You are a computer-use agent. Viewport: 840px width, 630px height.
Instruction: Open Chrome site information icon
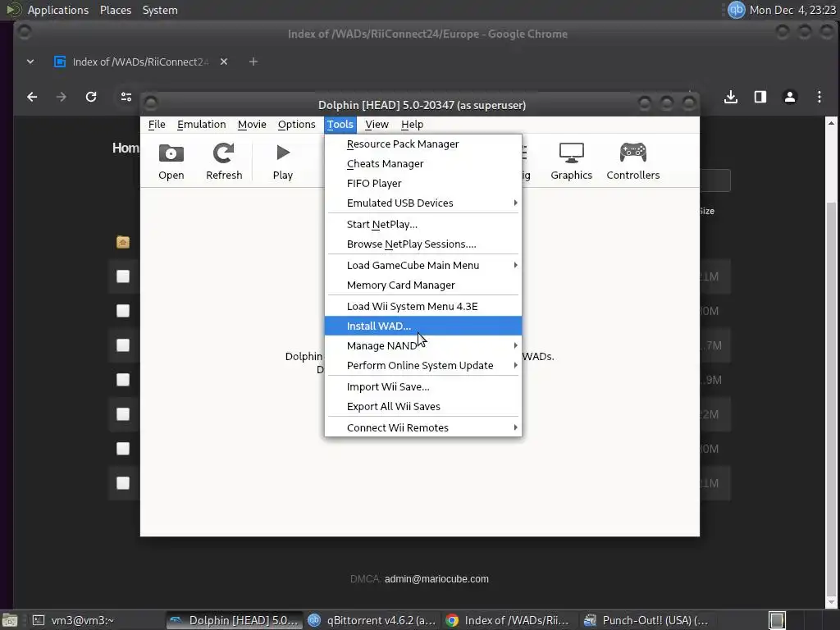click(126, 97)
